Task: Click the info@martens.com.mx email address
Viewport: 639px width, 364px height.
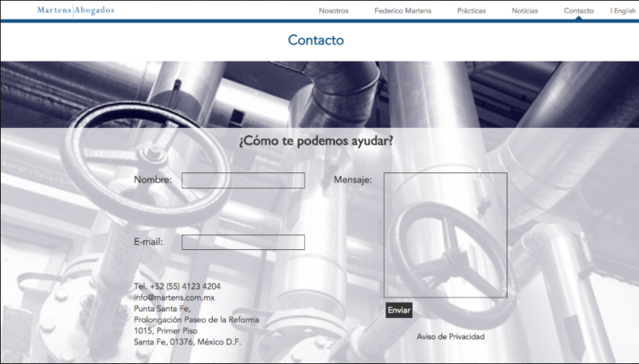Action: tap(174, 297)
